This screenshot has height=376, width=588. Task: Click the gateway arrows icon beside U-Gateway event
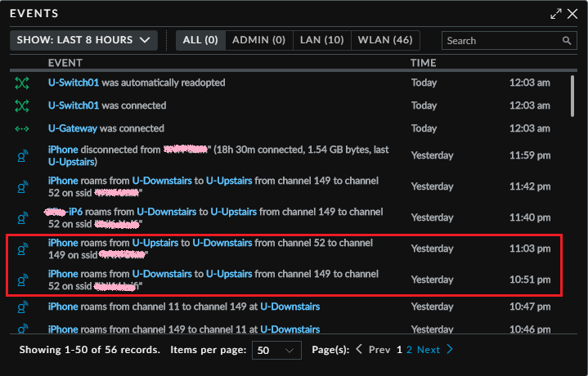tap(22, 128)
